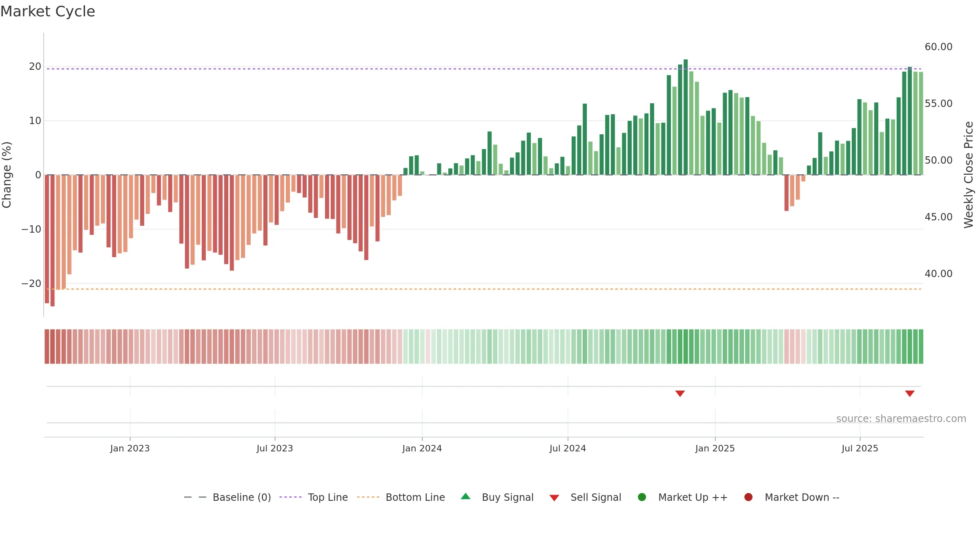Click the sell signal marker near late 2024
This screenshot has width=980, height=551.
(680, 393)
